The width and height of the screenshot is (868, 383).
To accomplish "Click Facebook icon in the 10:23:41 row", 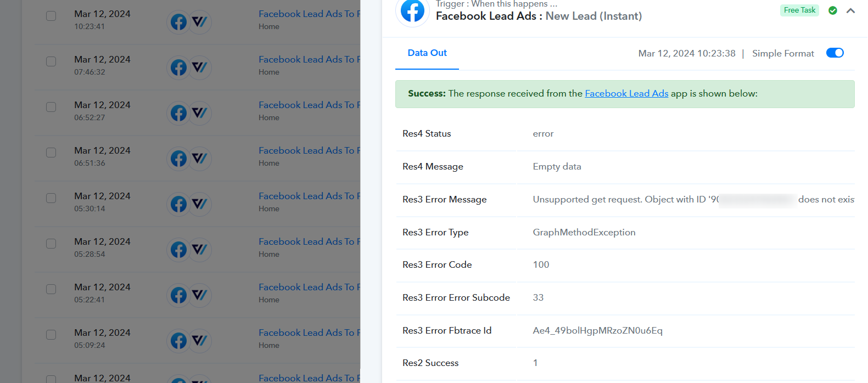I will 178,22.
